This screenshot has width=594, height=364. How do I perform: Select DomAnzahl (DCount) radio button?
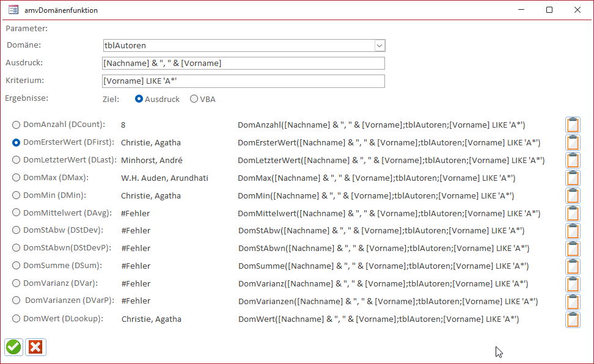coord(16,125)
